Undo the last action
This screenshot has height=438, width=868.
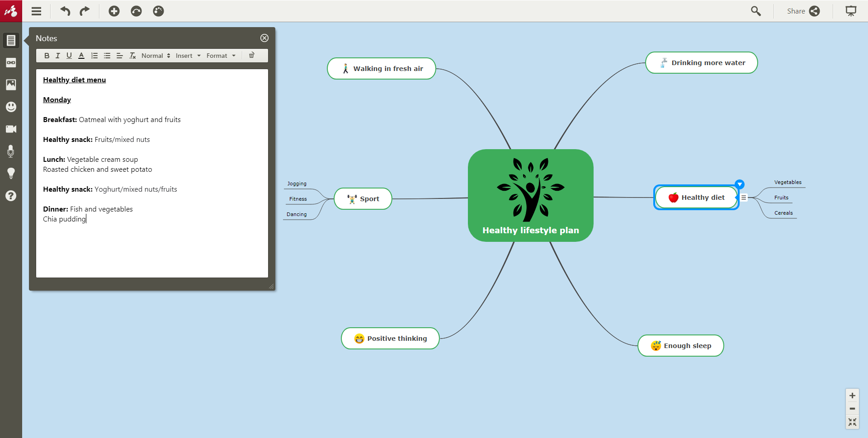point(66,11)
